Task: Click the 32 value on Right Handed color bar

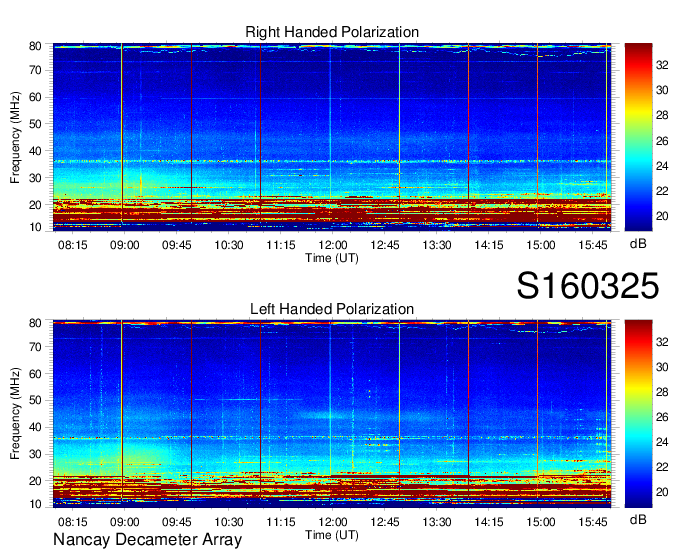Action: 662,65
